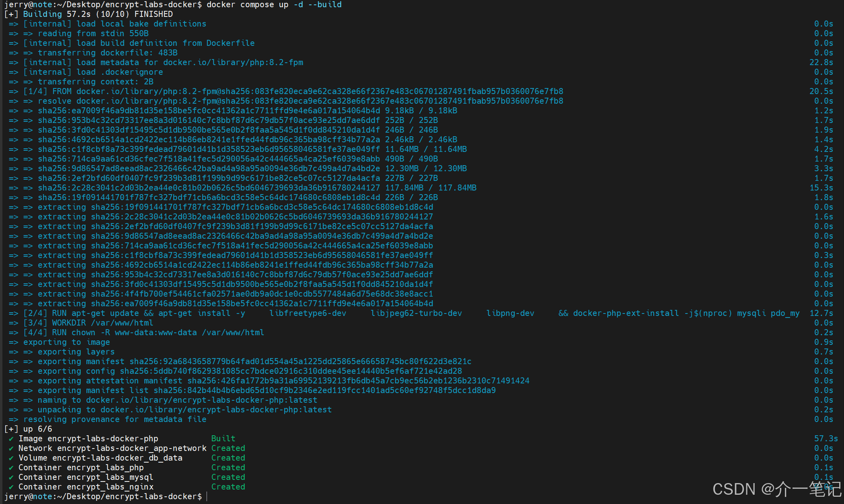Click docker.io/library/php:8.2-fpm in load metadata line

[x=233, y=62]
